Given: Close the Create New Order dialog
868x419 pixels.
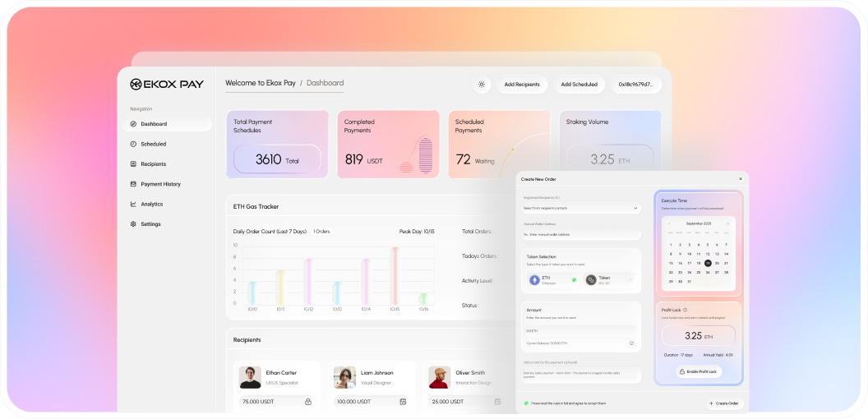Looking at the screenshot, I should point(740,178).
